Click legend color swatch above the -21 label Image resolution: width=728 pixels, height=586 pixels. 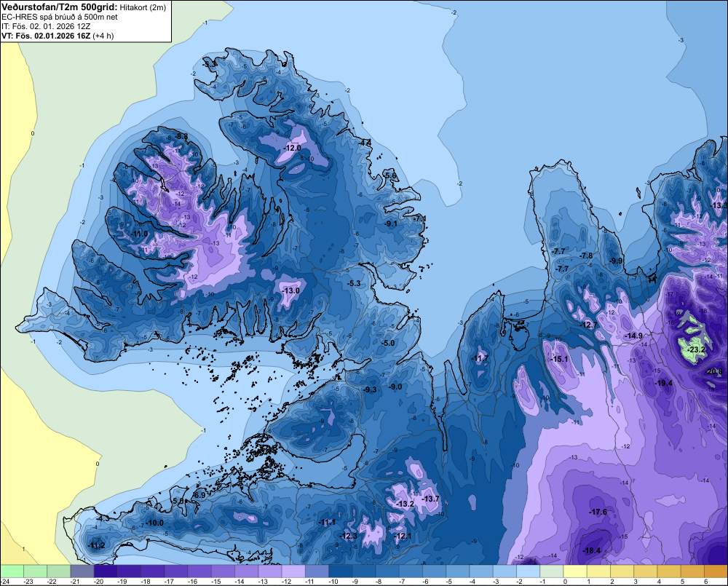[x=82, y=571]
